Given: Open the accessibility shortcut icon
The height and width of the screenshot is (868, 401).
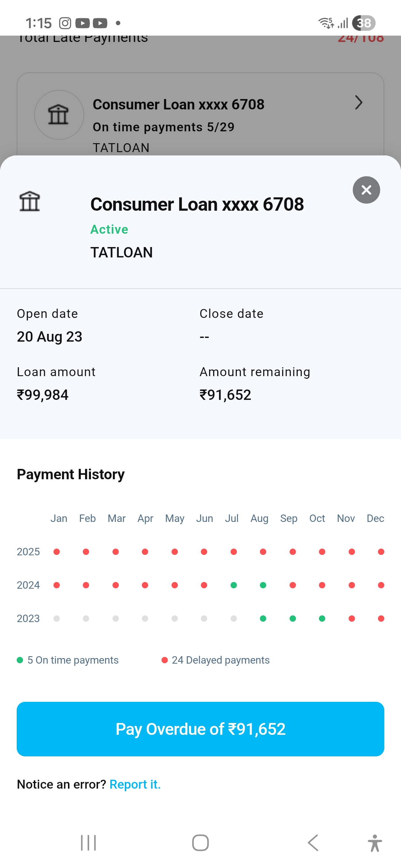Looking at the screenshot, I should [x=375, y=843].
